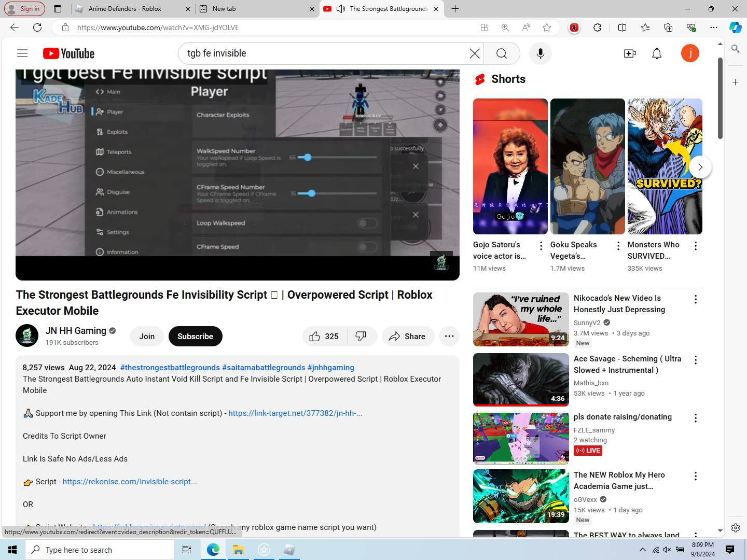The width and height of the screenshot is (747, 560).
Task: Open the Nikocado video thumbnail
Action: pos(521,319)
